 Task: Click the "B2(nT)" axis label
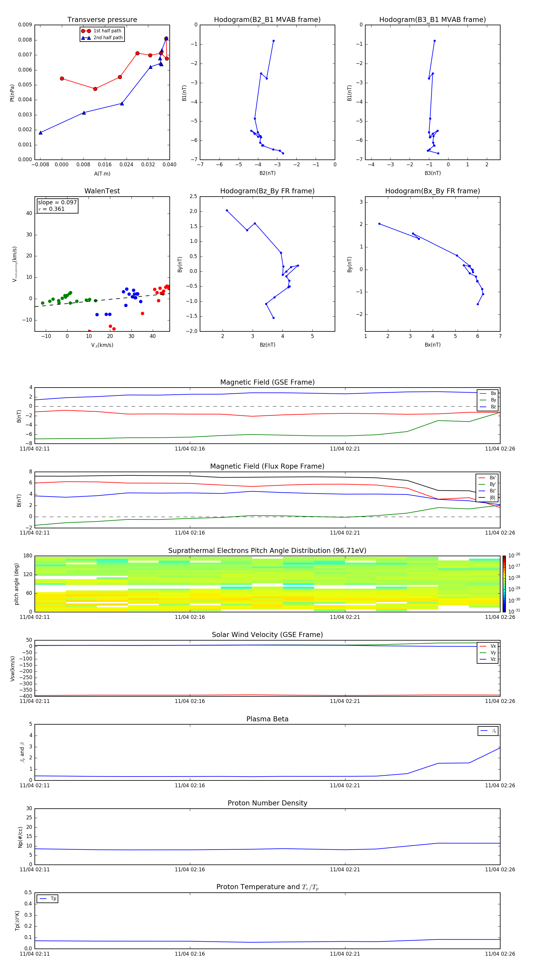(267, 173)
